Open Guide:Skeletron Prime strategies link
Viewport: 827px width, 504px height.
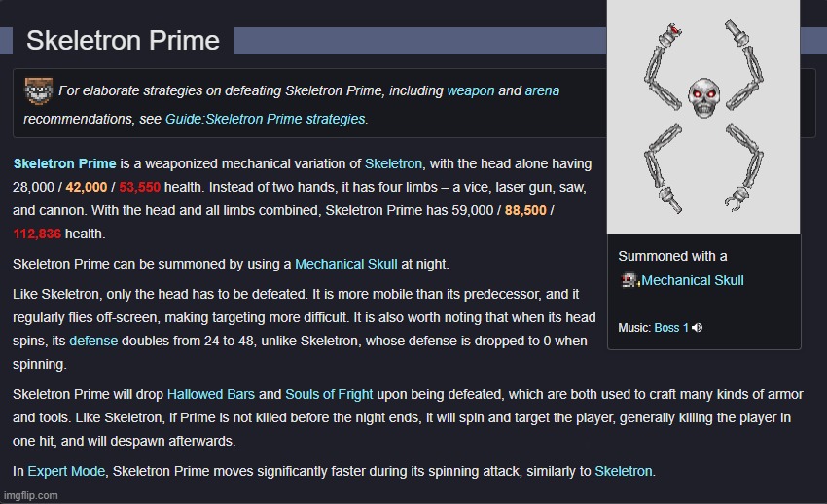pos(265,119)
